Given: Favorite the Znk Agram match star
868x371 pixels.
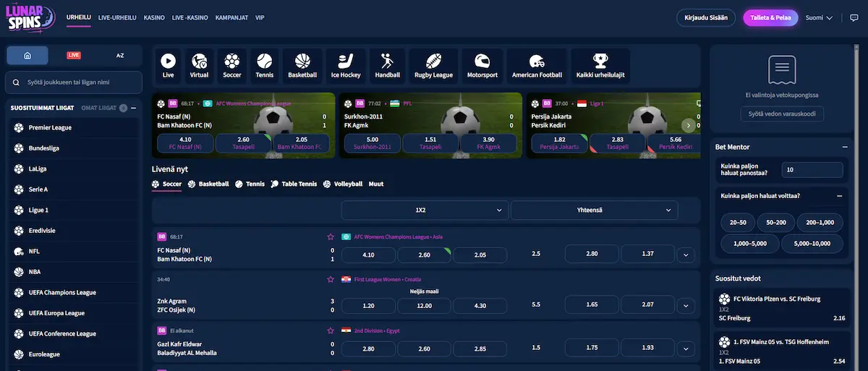Looking at the screenshot, I should [x=331, y=279].
